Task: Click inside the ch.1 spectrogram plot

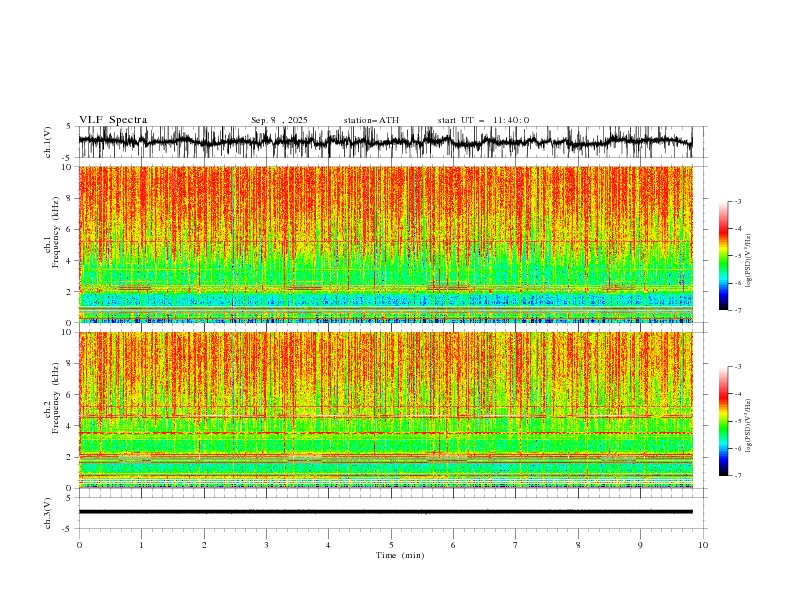Action: click(385, 244)
